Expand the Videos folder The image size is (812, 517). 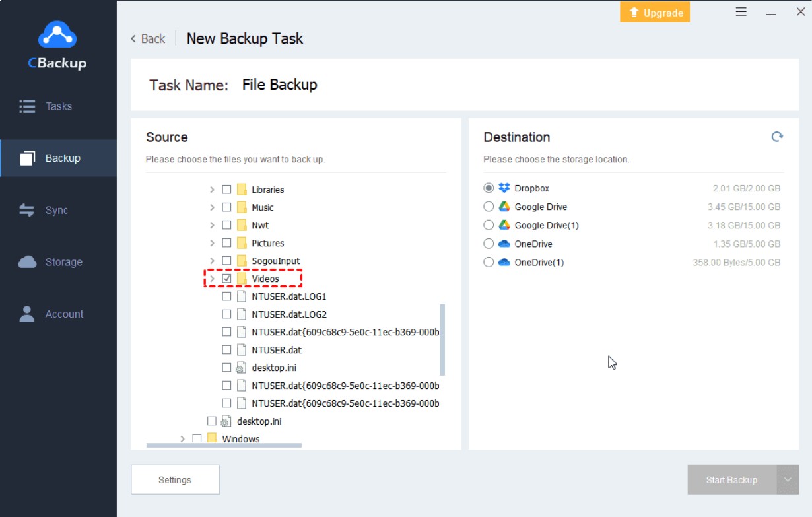click(212, 279)
